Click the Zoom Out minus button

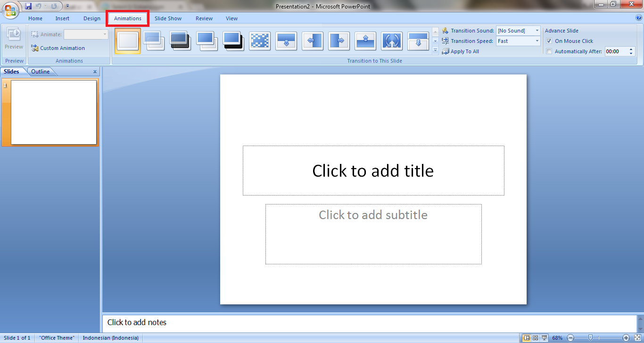point(570,338)
